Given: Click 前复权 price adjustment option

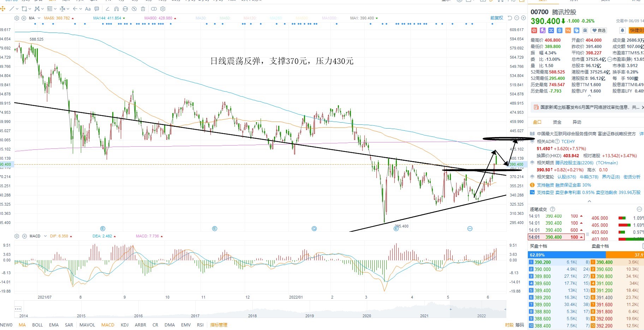Looking at the screenshot, I should pos(496,18).
